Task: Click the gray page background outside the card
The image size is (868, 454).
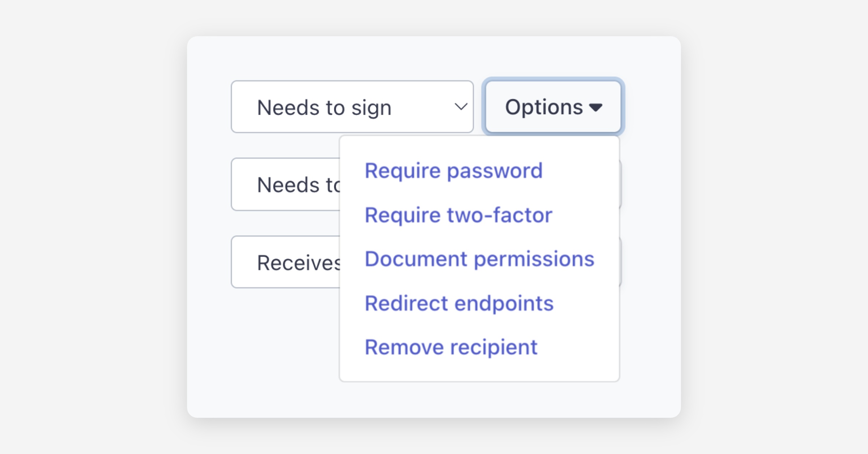Action: (x=90, y=217)
